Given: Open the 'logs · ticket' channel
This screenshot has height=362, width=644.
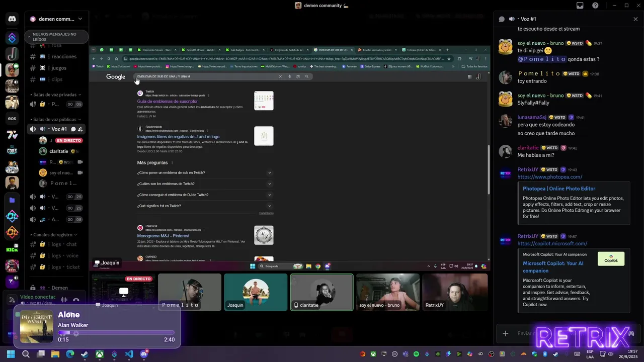Looking at the screenshot, I should pyautogui.click(x=56, y=267).
